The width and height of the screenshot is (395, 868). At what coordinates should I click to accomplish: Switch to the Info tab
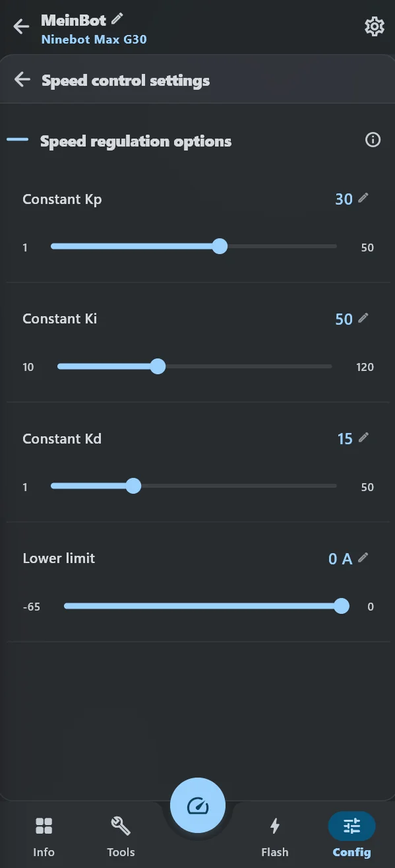tap(44, 836)
